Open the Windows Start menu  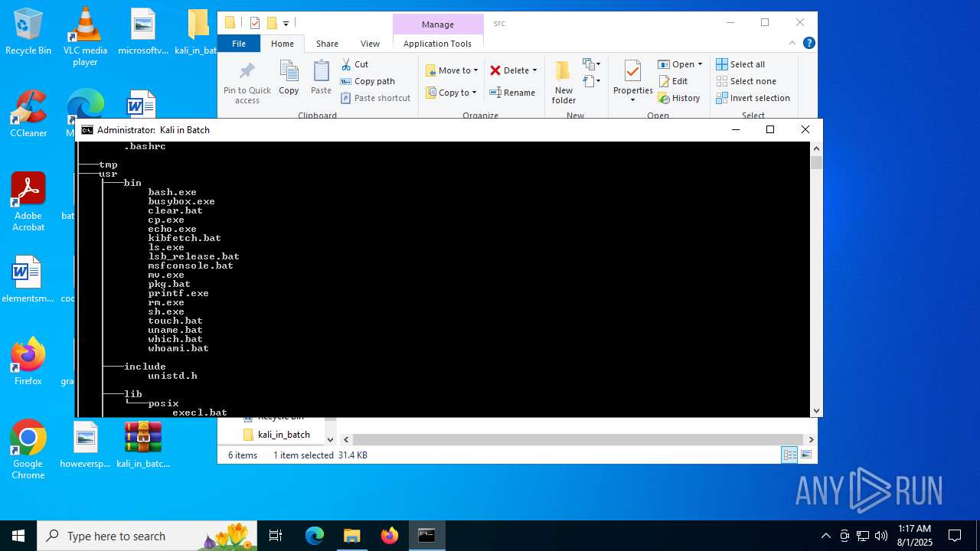tap(18, 536)
